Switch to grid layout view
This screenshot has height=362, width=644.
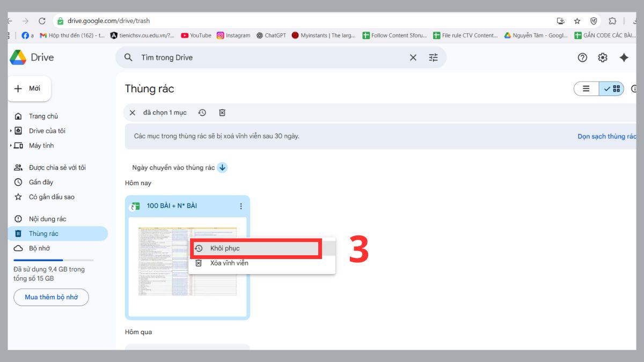[612, 89]
